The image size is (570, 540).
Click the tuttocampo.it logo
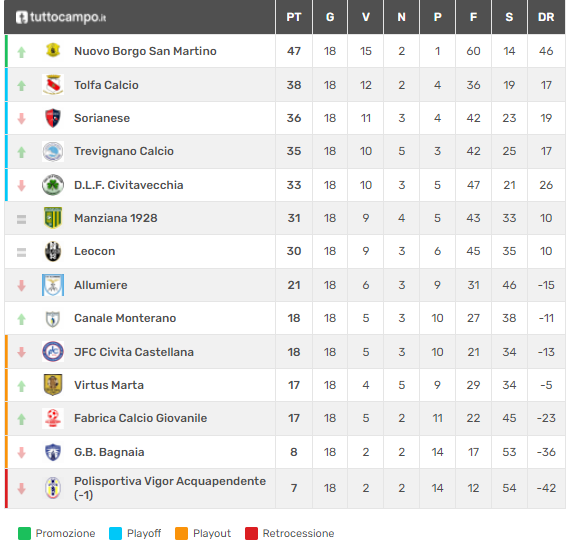61,17
